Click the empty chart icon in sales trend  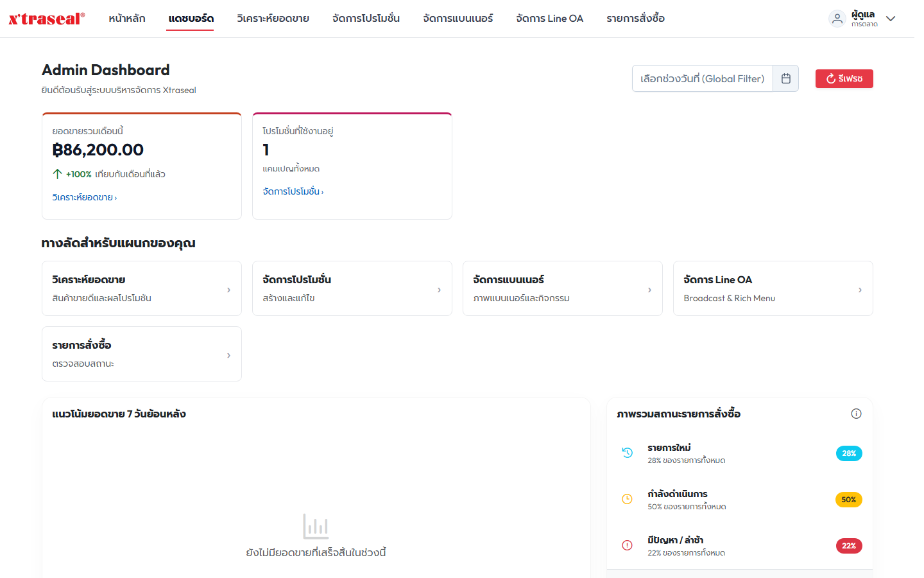(316, 527)
